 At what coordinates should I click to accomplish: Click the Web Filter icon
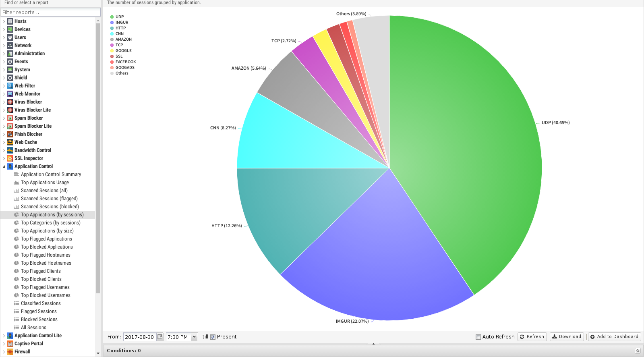10,86
